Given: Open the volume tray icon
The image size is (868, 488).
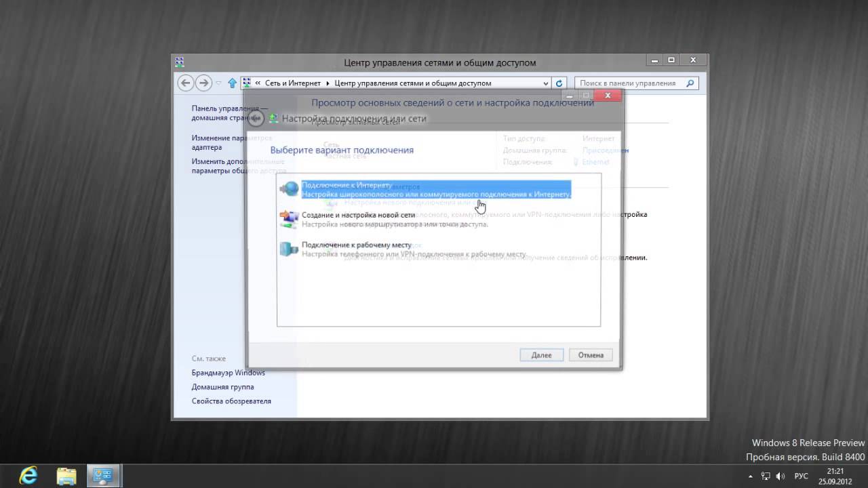Looking at the screenshot, I should pyautogui.click(x=781, y=476).
